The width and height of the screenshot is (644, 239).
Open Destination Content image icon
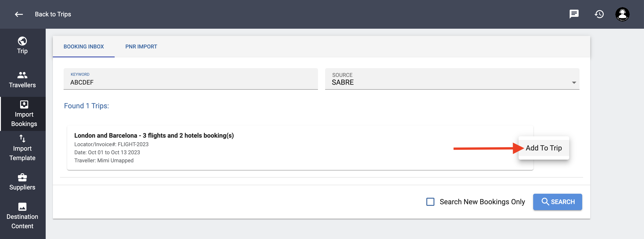coord(22,207)
